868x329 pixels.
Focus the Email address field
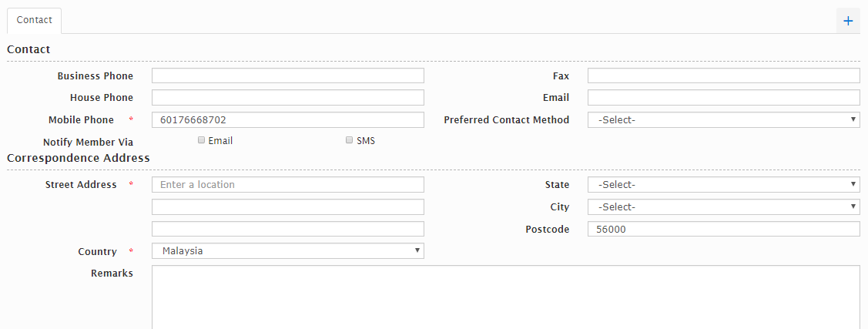click(x=723, y=98)
